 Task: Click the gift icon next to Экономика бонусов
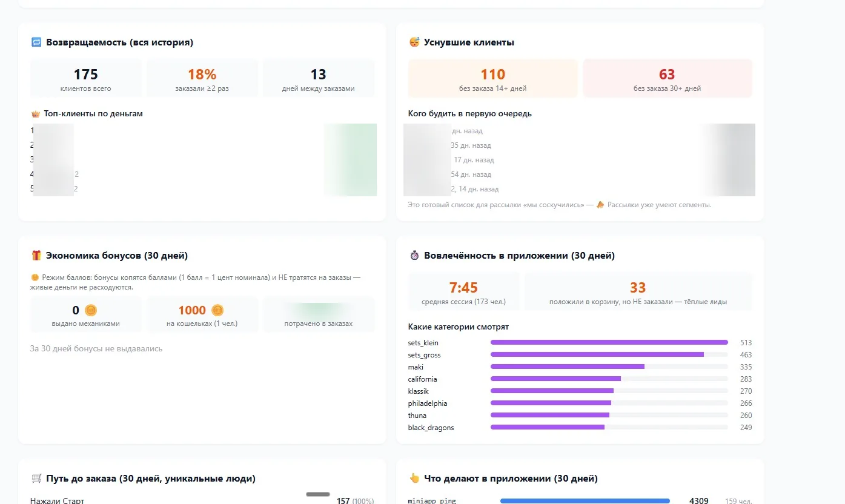[x=36, y=256]
